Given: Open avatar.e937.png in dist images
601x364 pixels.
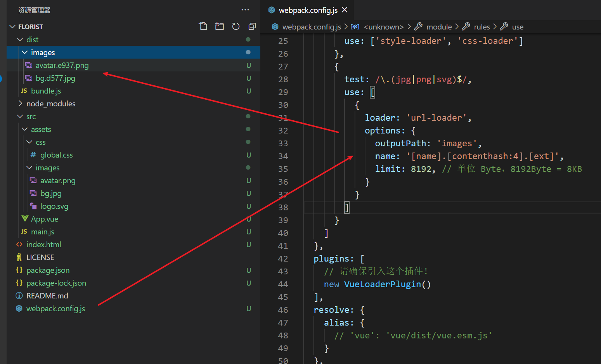Looking at the screenshot, I should 62,65.
